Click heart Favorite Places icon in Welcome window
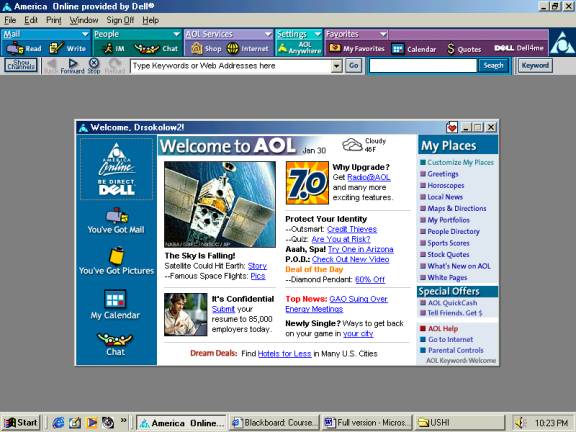 pos(451,127)
